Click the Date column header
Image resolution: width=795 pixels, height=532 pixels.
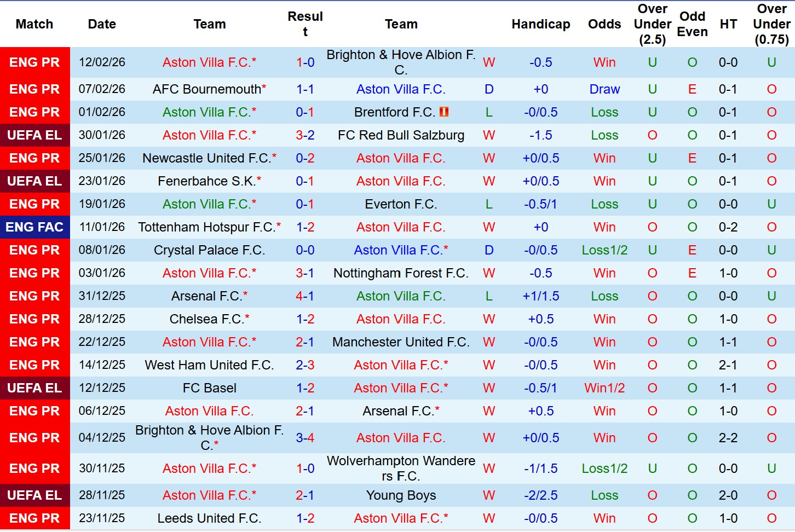click(x=102, y=24)
